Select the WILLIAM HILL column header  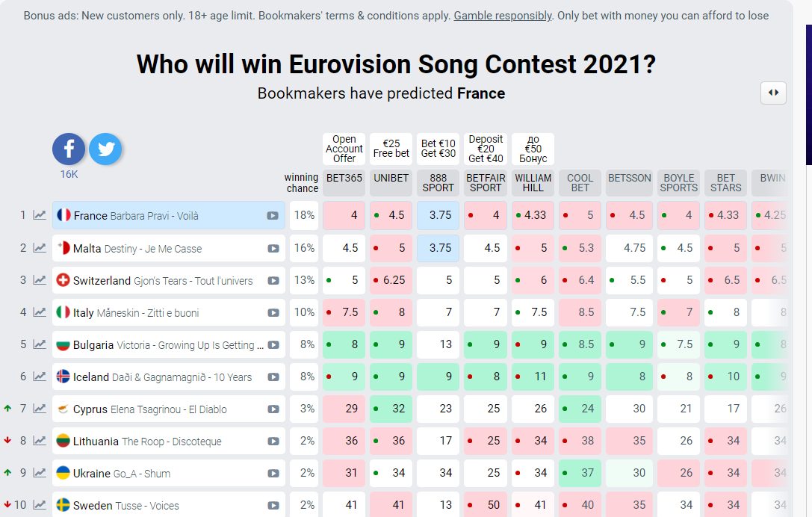[533, 183]
